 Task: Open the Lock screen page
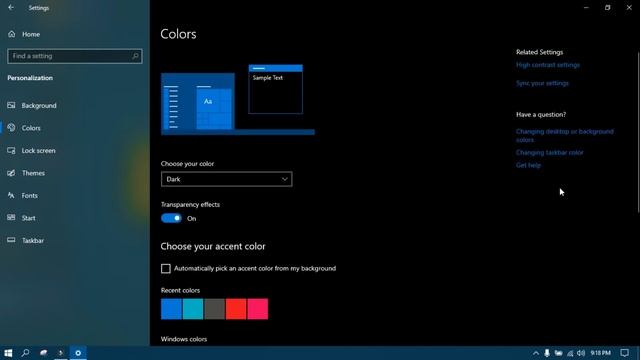click(38, 151)
